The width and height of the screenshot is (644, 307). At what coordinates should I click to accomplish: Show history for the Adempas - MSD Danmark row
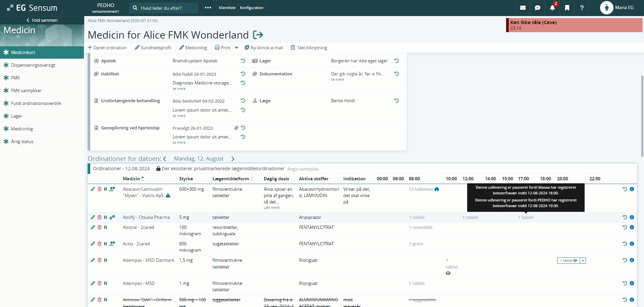[625, 260]
